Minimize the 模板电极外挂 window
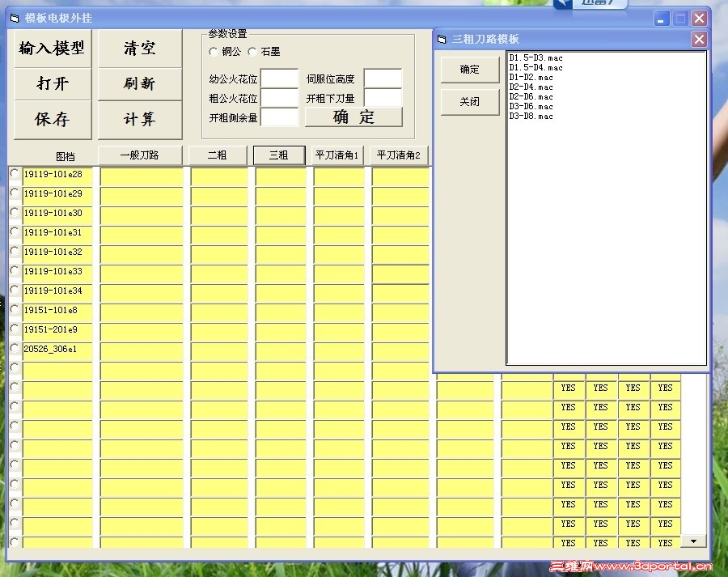This screenshot has height=577, width=728. point(661,19)
